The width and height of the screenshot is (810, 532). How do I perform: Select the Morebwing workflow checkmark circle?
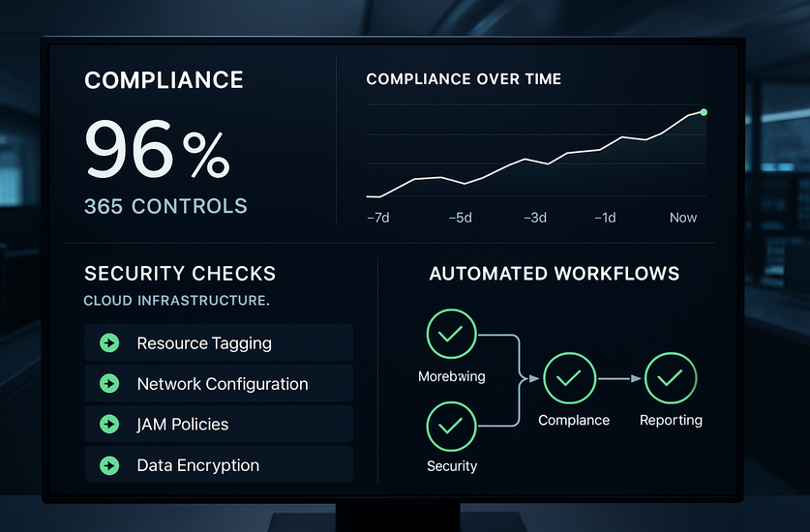pyautogui.click(x=452, y=334)
